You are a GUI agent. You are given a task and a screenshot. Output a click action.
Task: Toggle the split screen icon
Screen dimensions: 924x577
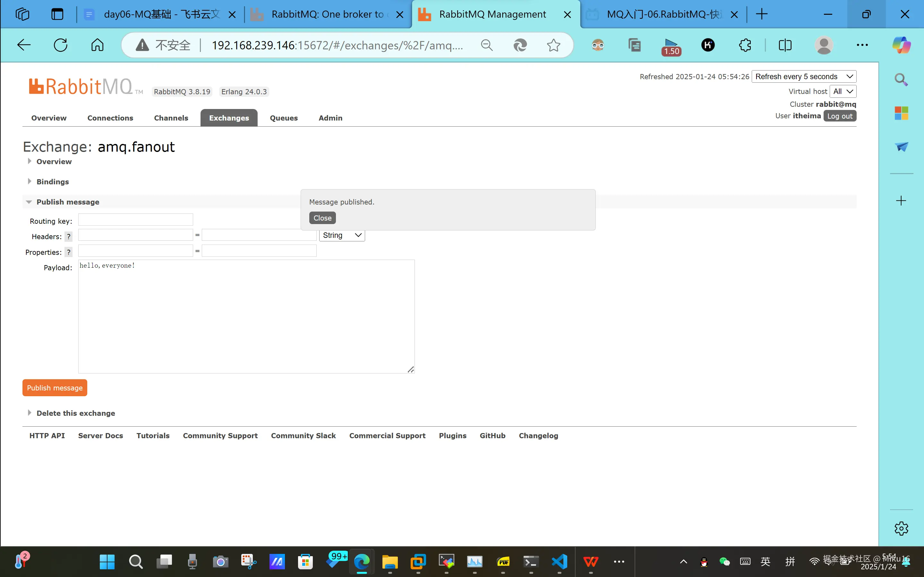[x=785, y=45]
